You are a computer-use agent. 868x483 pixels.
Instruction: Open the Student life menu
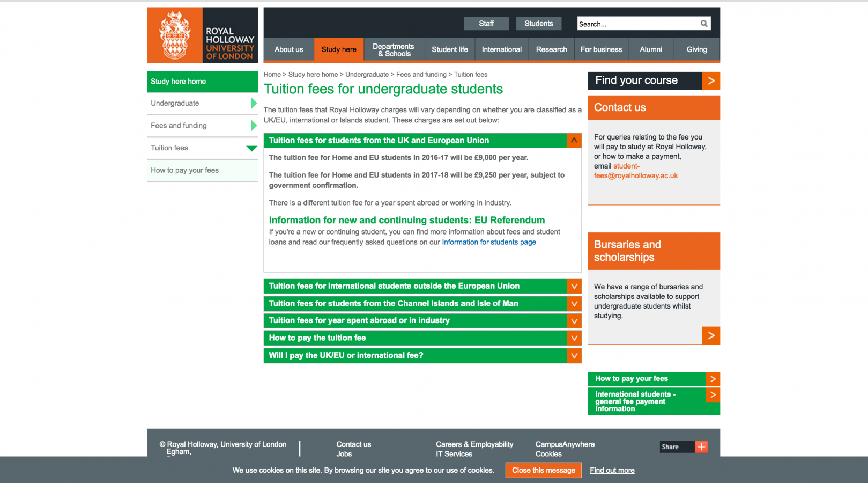coord(450,49)
